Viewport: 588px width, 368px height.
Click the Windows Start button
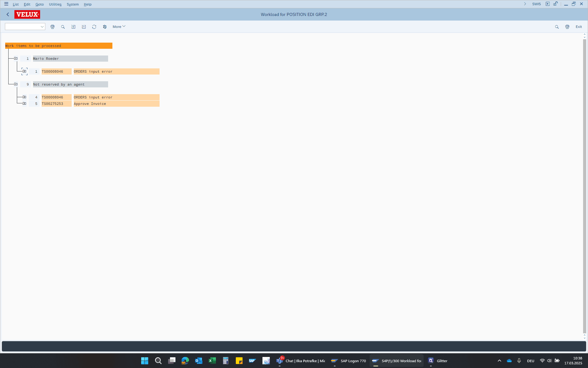coord(145,361)
